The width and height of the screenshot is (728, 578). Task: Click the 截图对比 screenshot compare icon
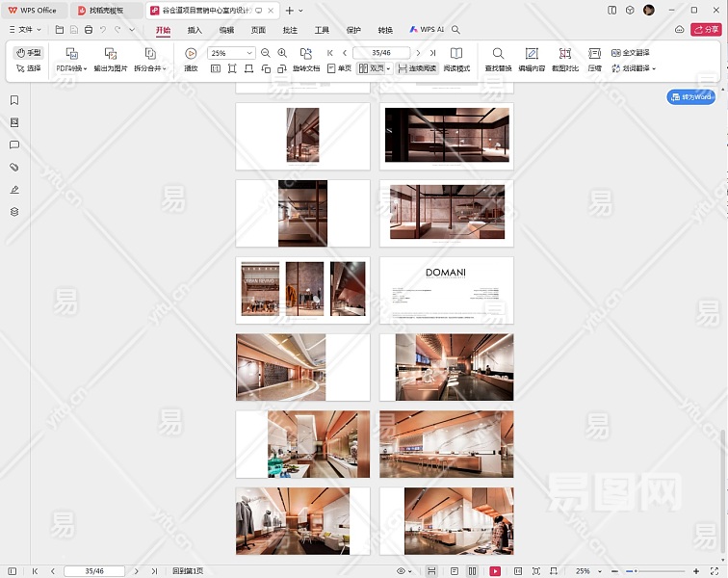click(564, 54)
